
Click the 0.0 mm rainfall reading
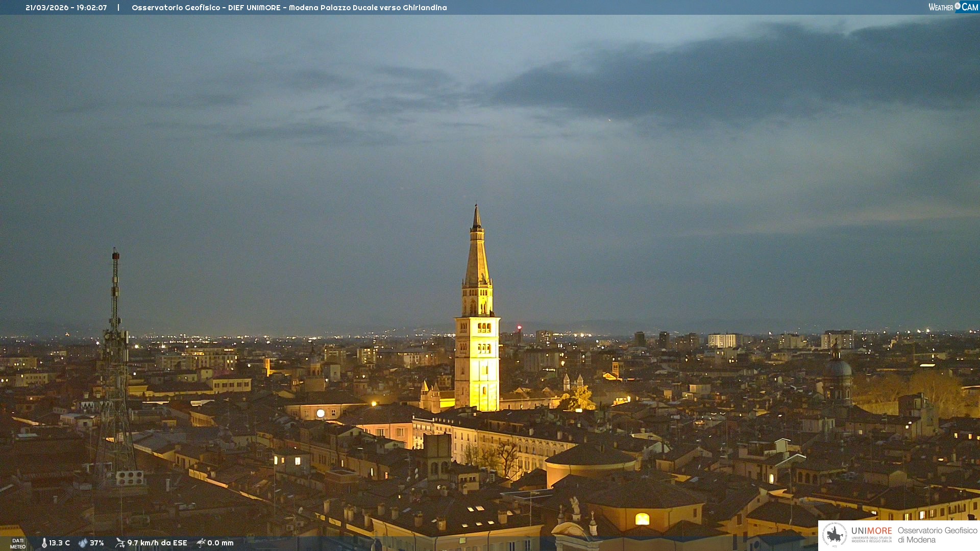220,543
